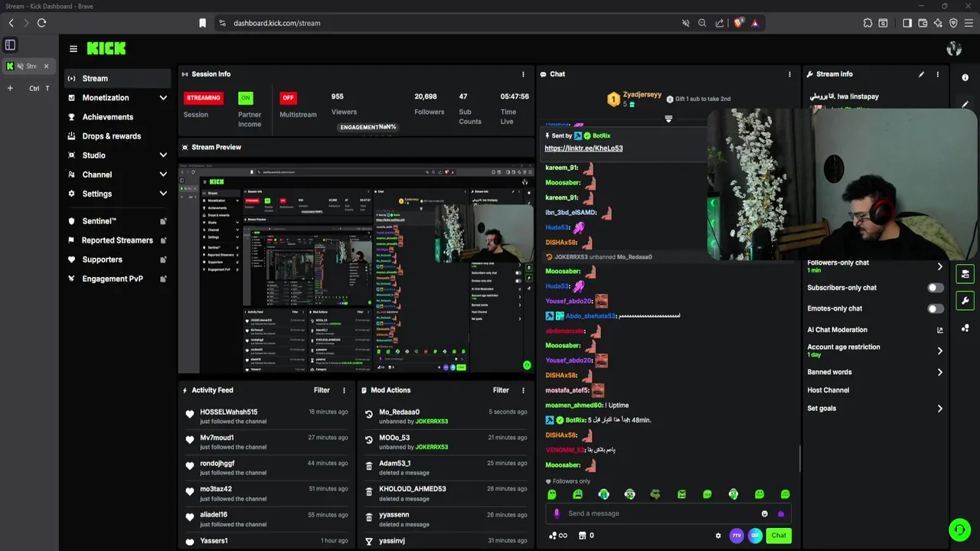Open Banned words chevron

click(940, 372)
